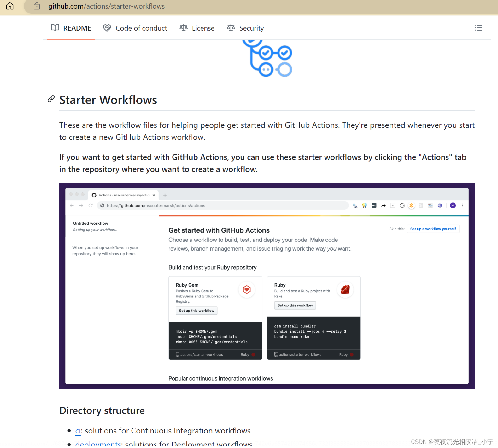This screenshot has width=498, height=448.
Task: Click the black arrow extension icon
Action: 384,206
